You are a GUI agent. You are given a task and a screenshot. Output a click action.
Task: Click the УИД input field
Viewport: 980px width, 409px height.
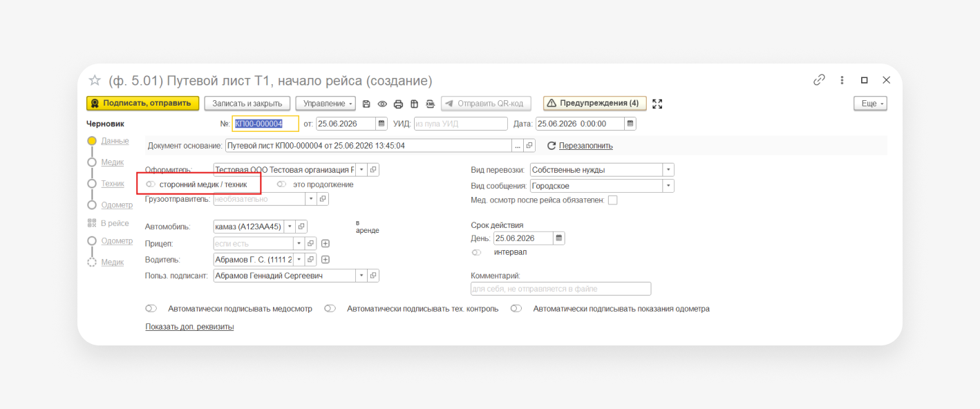tap(461, 124)
